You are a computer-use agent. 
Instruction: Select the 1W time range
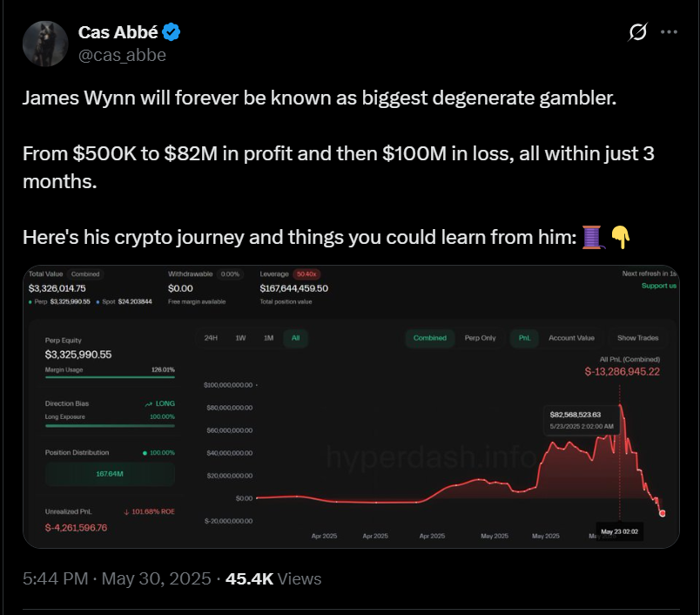(x=240, y=338)
